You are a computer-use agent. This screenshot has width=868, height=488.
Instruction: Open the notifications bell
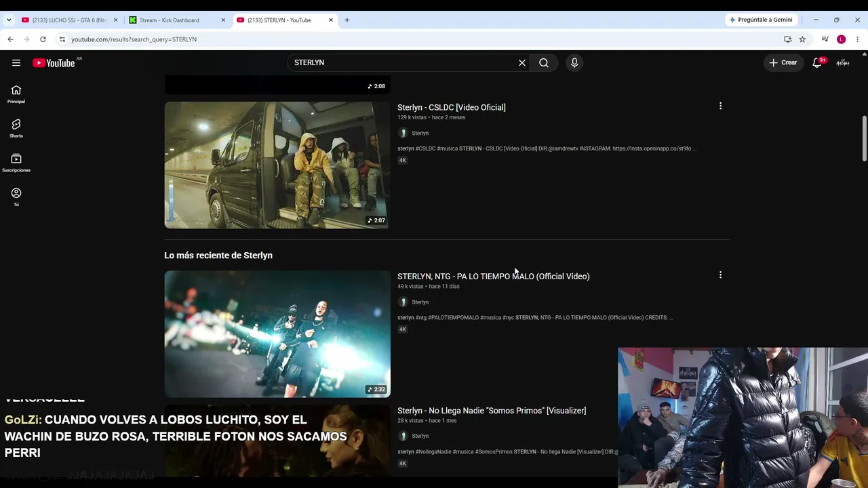[818, 62]
